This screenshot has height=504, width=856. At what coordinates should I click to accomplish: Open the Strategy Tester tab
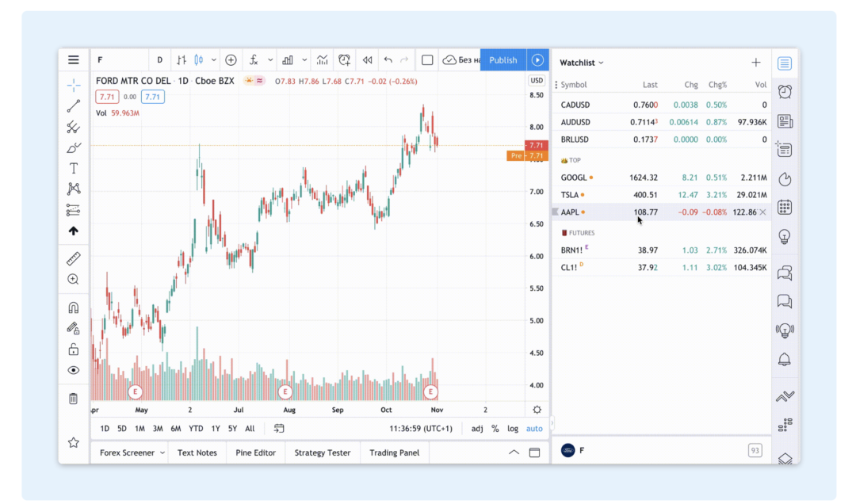tap(322, 452)
